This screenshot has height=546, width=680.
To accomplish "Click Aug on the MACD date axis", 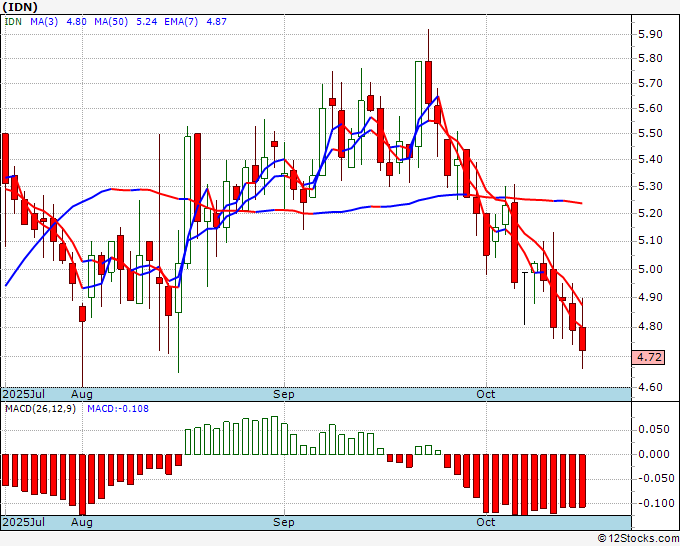I will (x=82, y=522).
